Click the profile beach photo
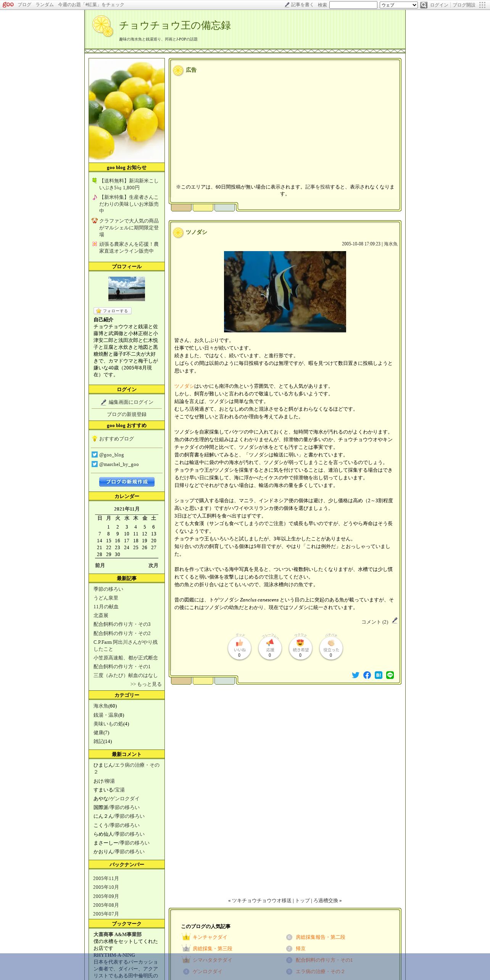490x980 pixels. point(127,289)
